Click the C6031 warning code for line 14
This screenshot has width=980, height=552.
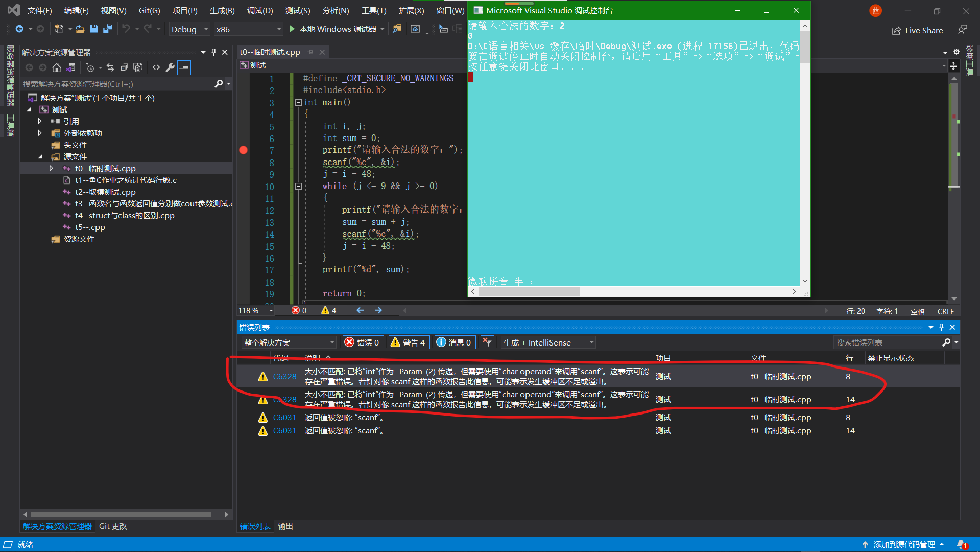(284, 430)
